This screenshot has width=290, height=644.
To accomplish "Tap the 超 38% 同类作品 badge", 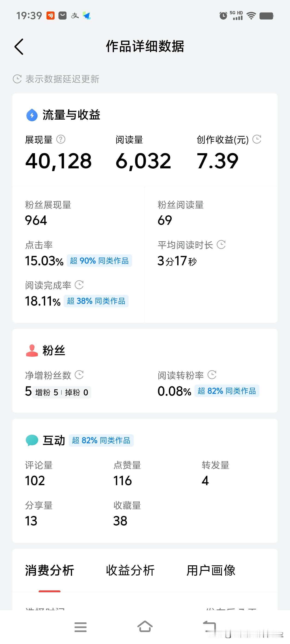I will 96,301.
